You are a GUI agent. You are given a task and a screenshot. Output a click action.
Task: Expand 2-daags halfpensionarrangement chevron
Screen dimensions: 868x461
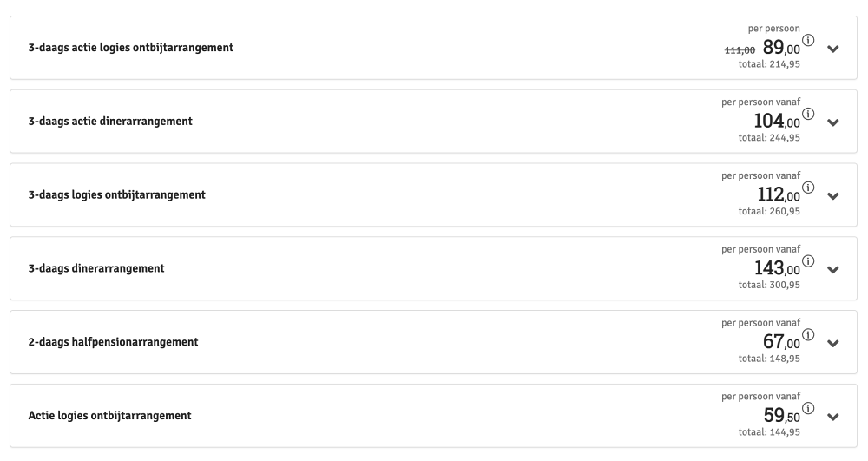click(x=833, y=343)
